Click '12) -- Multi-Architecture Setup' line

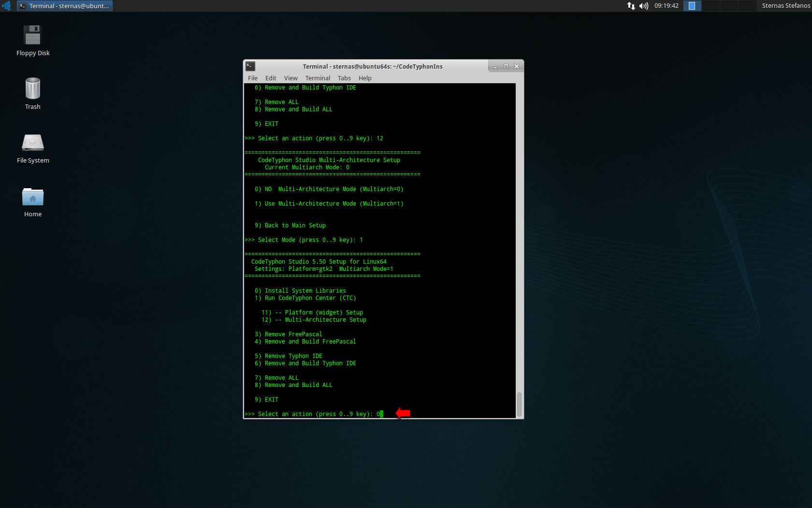[314, 320]
